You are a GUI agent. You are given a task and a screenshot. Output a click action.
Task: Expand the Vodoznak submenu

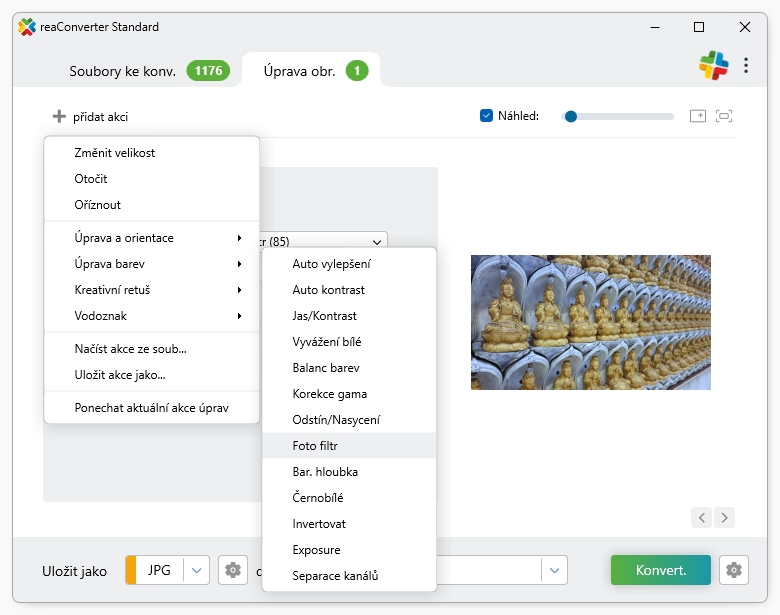(152, 316)
